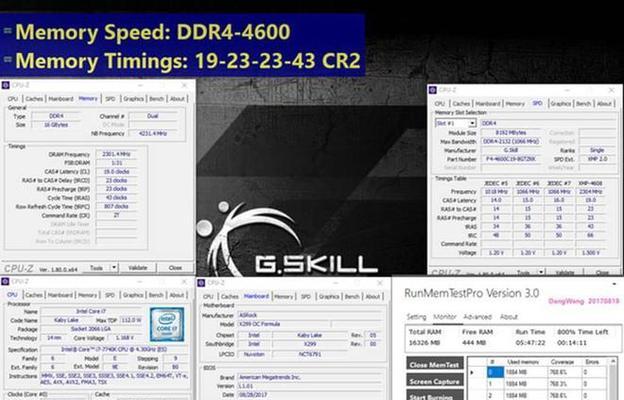
Task: Select the Bench tab in the SPD window
Action: point(583,103)
